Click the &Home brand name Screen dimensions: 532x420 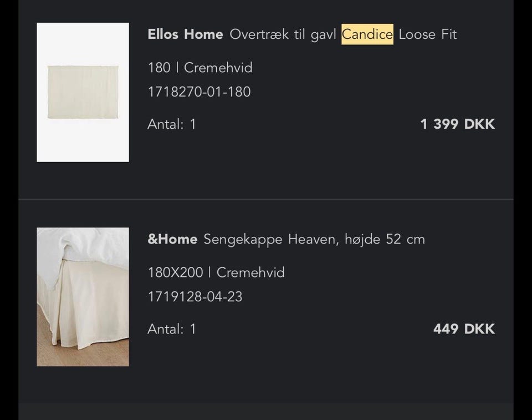pos(172,240)
